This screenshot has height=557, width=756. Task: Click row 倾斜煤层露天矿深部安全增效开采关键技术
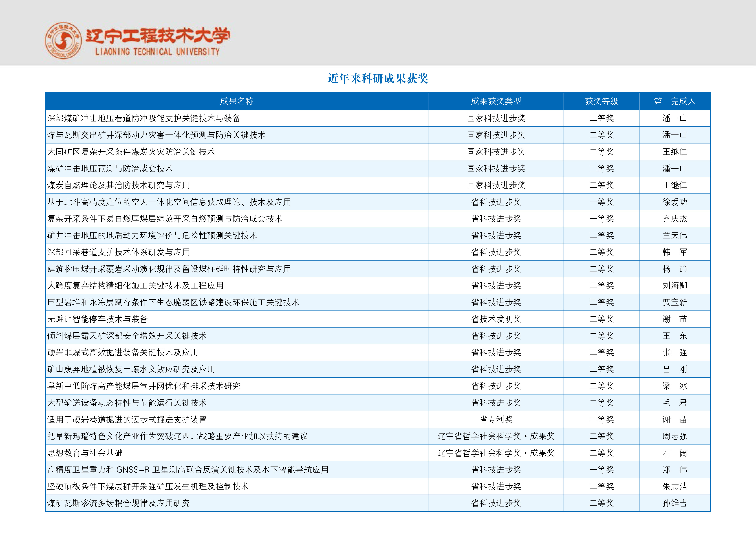pyautogui.click(x=378, y=336)
